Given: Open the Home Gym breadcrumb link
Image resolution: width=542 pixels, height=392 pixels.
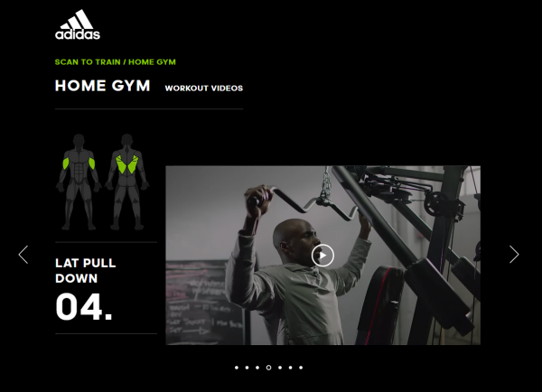Looking at the screenshot, I should pos(152,62).
